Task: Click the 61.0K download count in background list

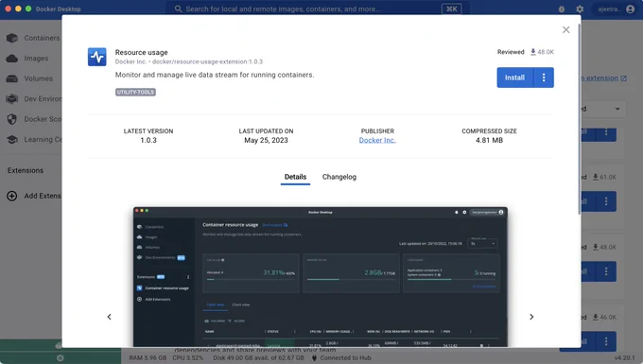Action: pyautogui.click(x=604, y=177)
